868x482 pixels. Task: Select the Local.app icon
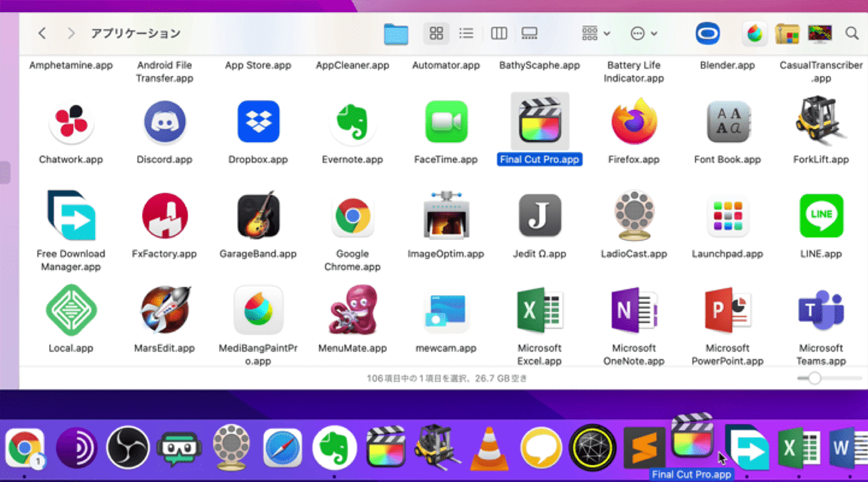pyautogui.click(x=71, y=310)
